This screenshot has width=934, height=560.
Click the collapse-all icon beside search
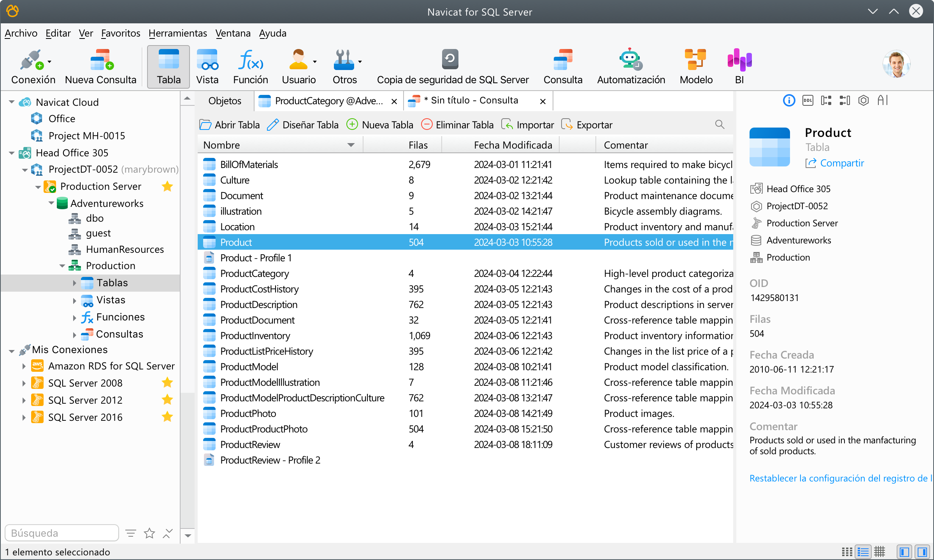[x=168, y=533]
